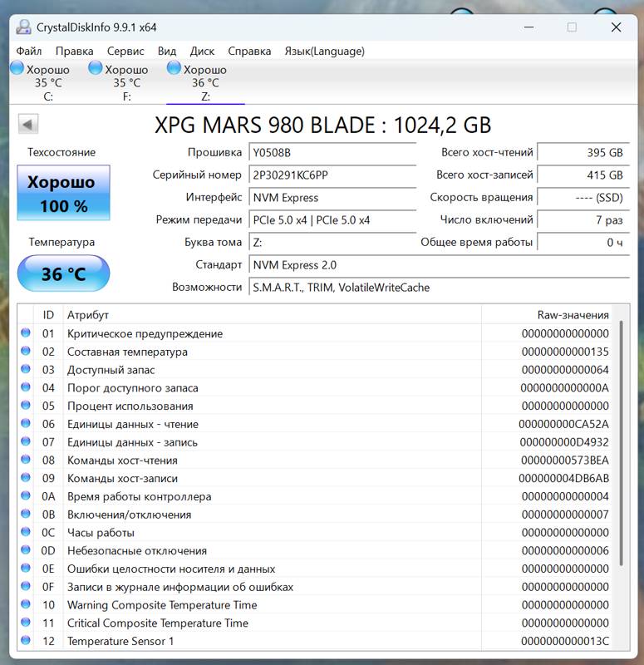This screenshot has height=665, width=644.
Task: Select row Критическое предупреждение
Action: coord(315,333)
